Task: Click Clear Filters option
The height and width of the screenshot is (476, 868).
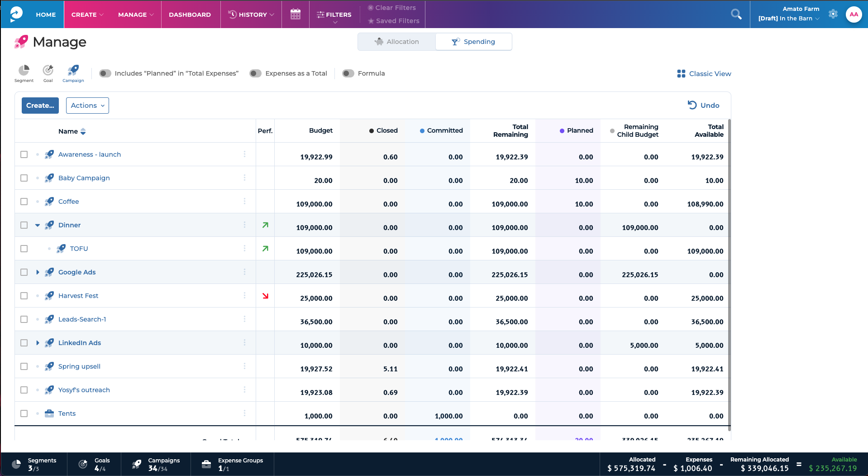Action: 392,8
